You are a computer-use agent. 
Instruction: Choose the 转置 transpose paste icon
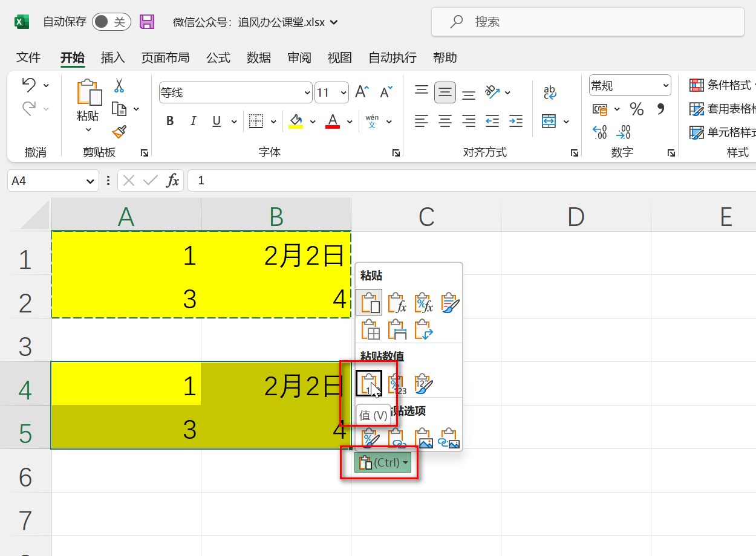tap(423, 330)
